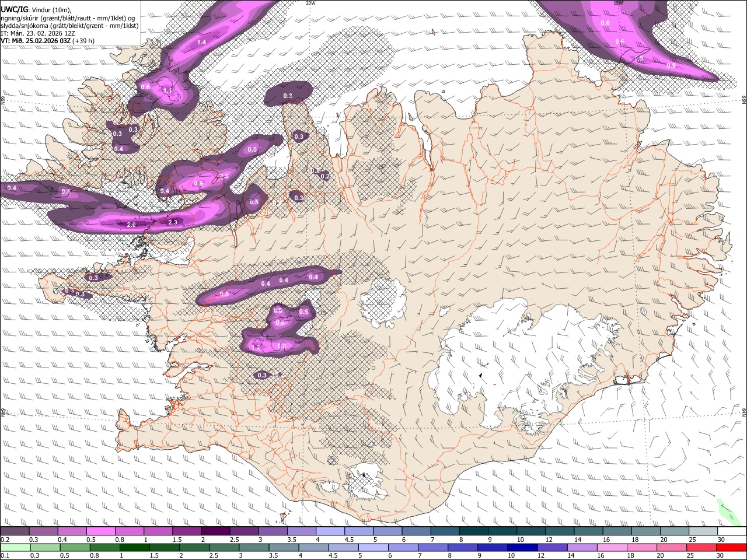Click the 15W longitude label at top
The height and width of the screenshot is (560, 747).
[617, 2]
